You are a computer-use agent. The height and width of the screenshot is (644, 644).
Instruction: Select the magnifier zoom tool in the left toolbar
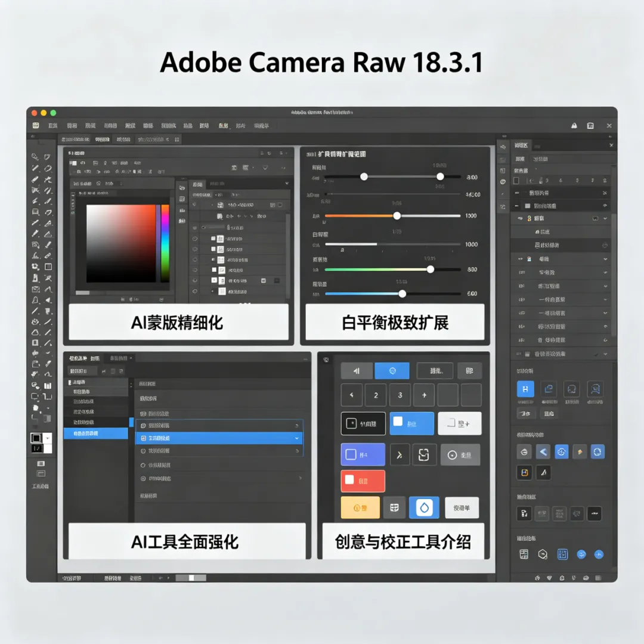(35, 156)
